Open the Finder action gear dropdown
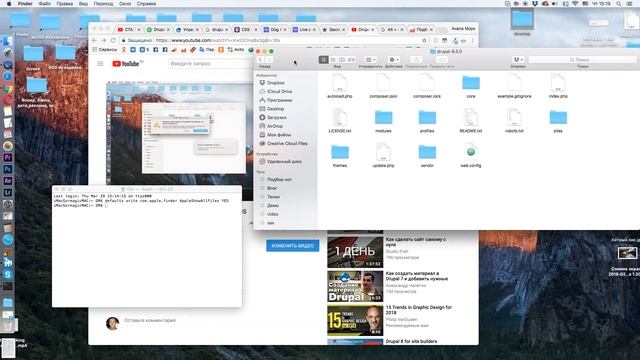The width and height of the screenshot is (640, 360). click(x=393, y=60)
